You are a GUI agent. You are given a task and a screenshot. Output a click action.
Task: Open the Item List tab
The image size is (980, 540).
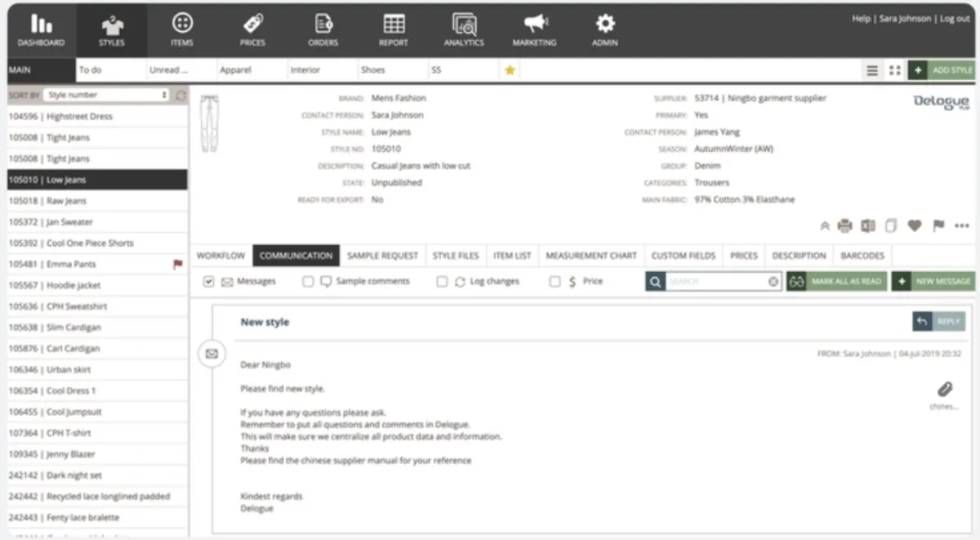512,256
